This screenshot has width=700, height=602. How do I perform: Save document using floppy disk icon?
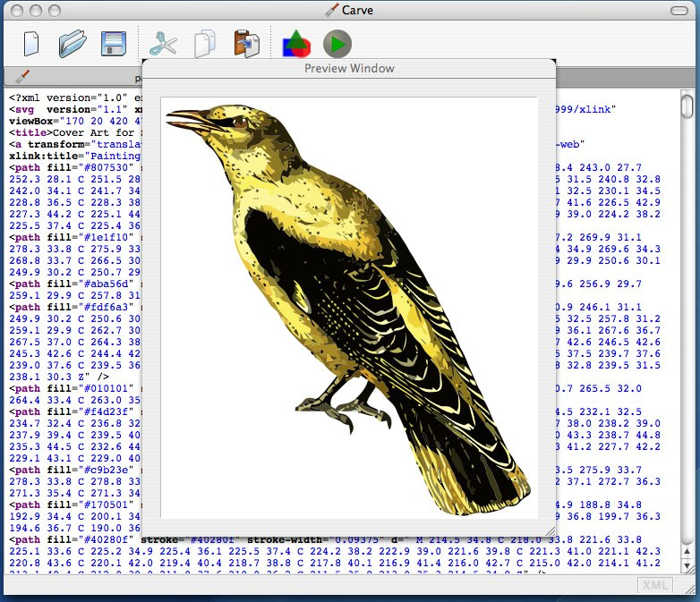(x=114, y=44)
